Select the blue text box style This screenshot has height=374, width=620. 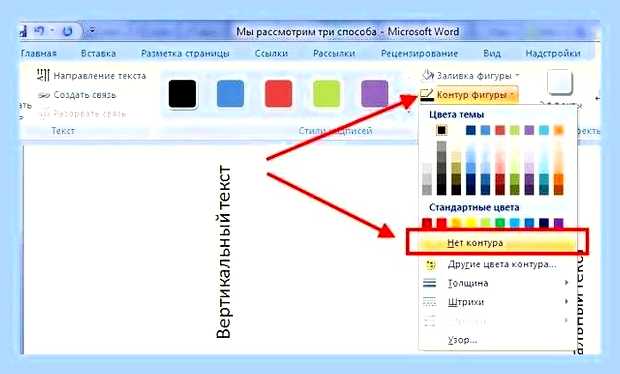tap(230, 94)
